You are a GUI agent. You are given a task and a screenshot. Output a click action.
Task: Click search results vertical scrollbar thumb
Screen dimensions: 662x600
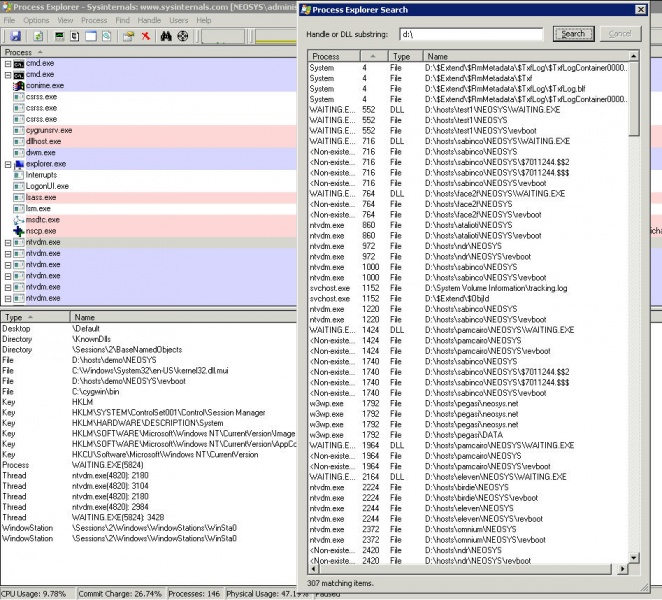coord(634,99)
